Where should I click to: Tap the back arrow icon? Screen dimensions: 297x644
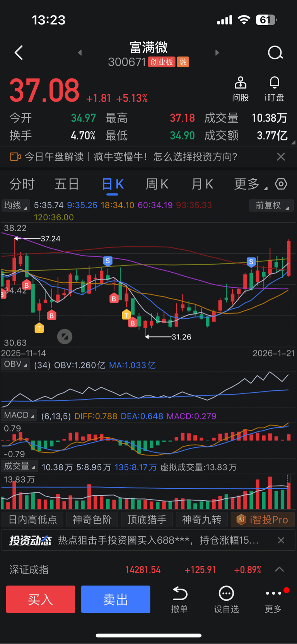tap(19, 53)
